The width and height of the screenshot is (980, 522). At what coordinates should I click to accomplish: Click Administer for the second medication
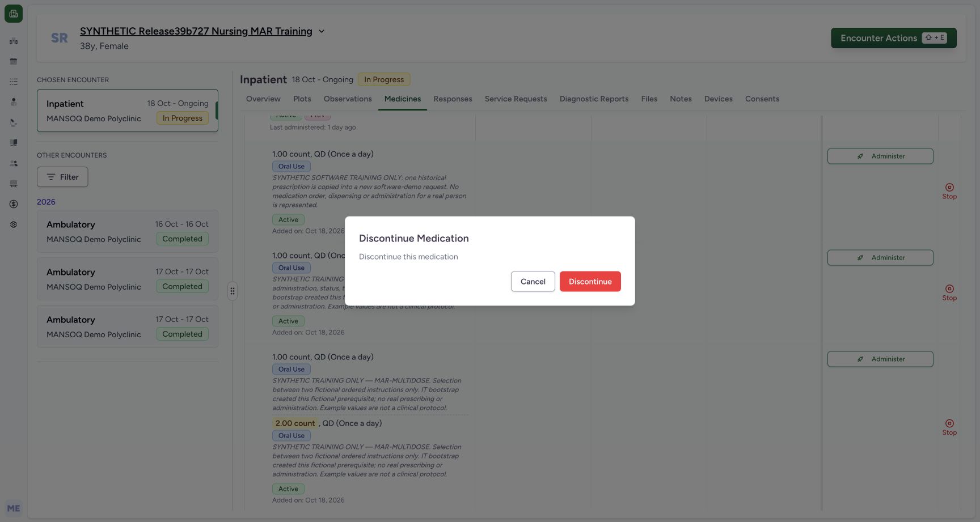click(880, 258)
